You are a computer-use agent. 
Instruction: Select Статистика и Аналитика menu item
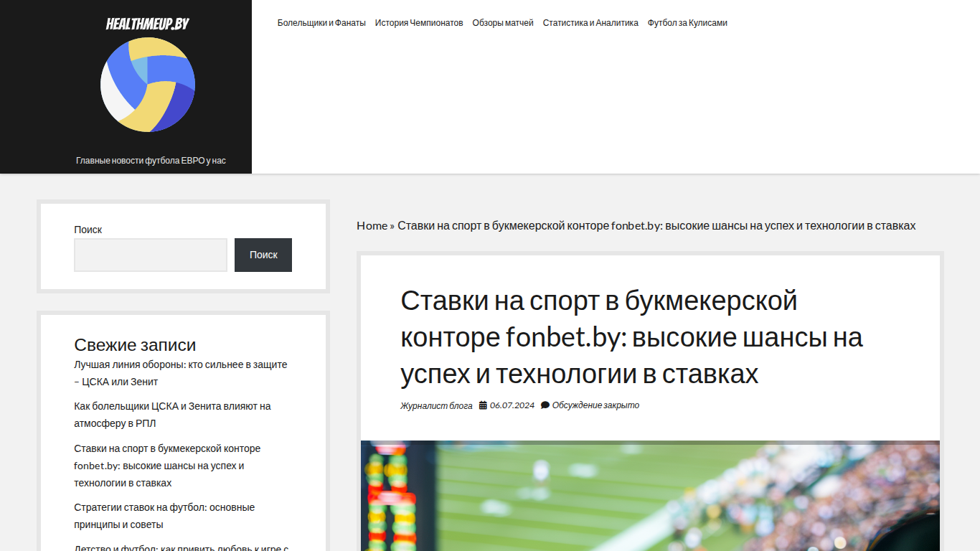[590, 23]
